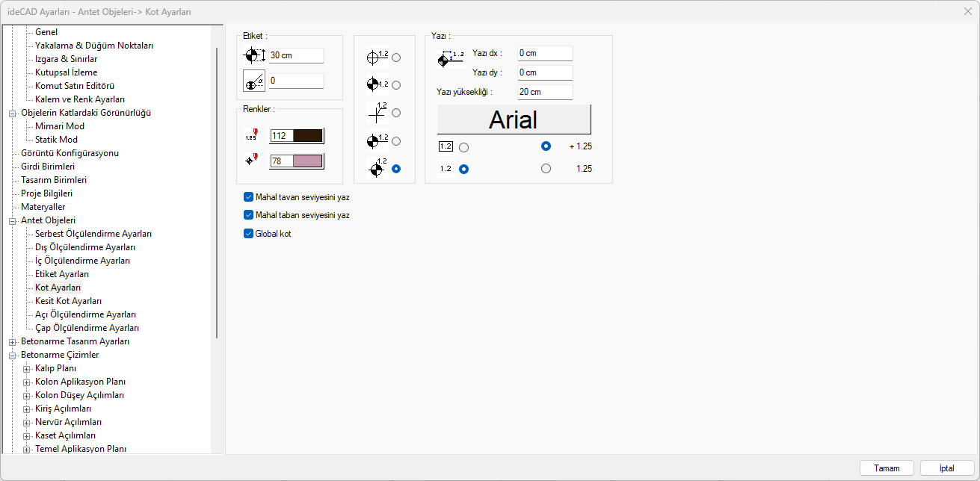Screen dimensions: 980x481
Task: Select Görüntü Konfigürasyonu in the tree
Action: pyautogui.click(x=70, y=153)
